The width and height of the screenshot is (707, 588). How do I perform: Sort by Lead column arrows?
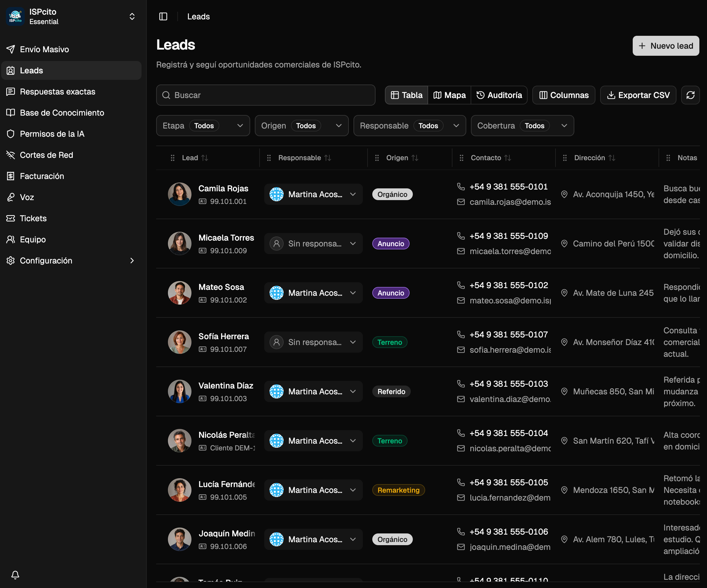pyautogui.click(x=205, y=158)
